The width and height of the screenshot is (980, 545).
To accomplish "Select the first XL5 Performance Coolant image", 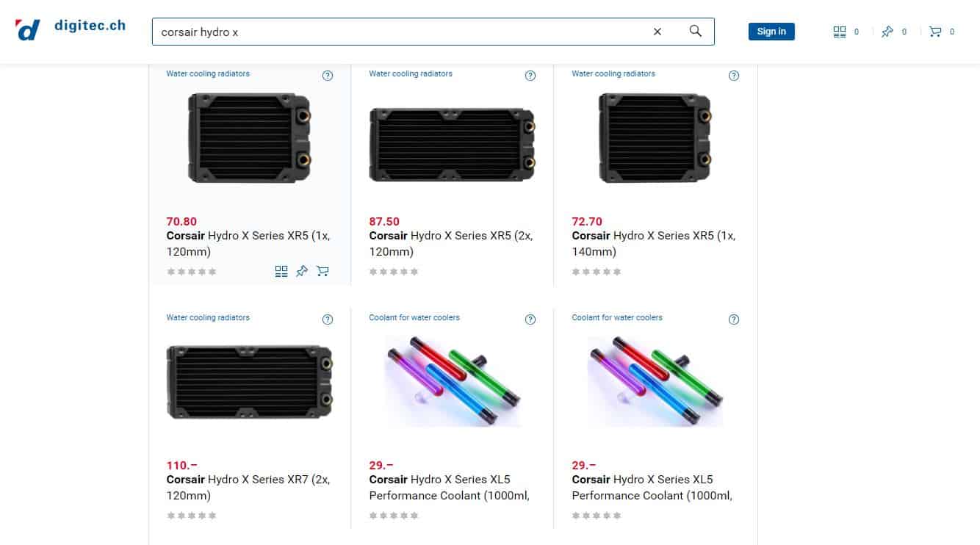I will pyautogui.click(x=453, y=381).
